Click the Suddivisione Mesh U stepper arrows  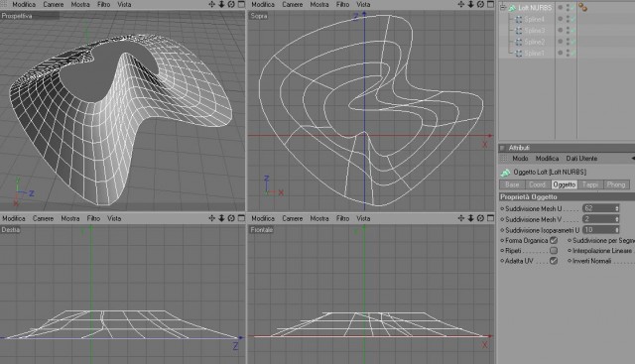[x=617, y=208]
